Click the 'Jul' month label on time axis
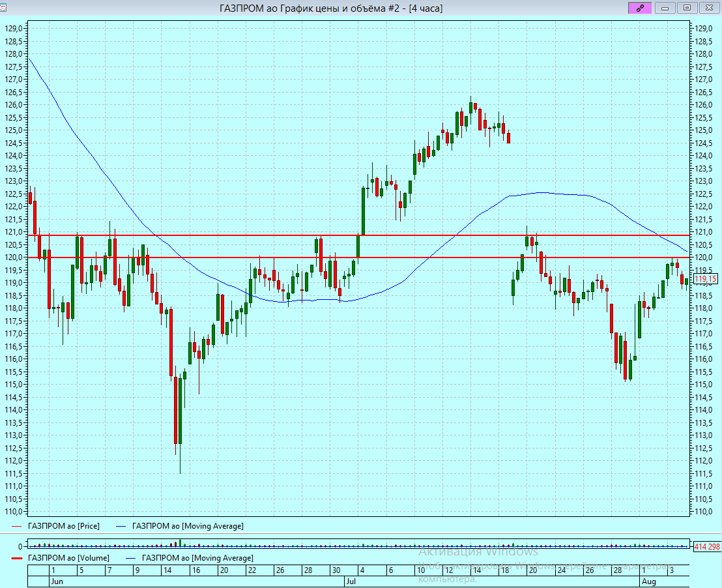The height and width of the screenshot is (588, 722). pos(351,581)
